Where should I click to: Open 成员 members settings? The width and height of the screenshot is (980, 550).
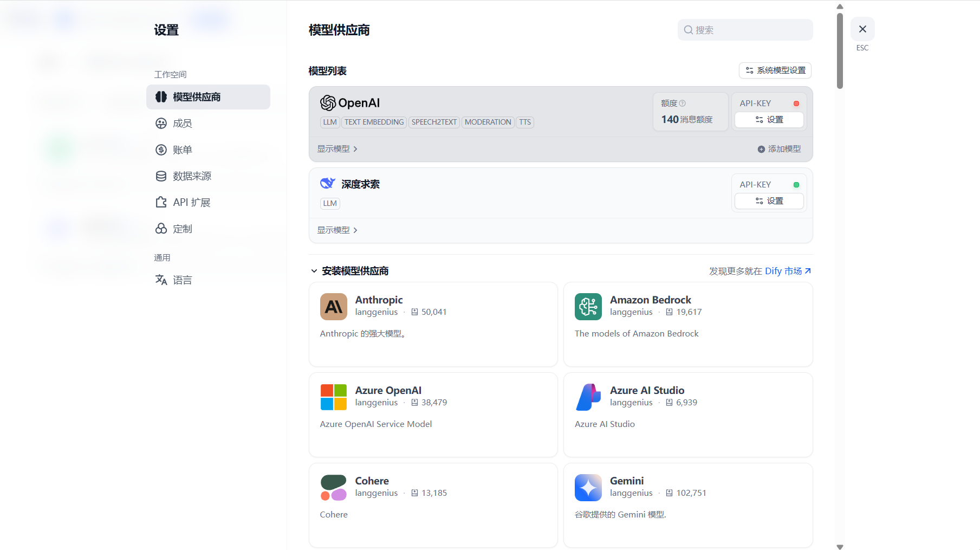pos(208,124)
